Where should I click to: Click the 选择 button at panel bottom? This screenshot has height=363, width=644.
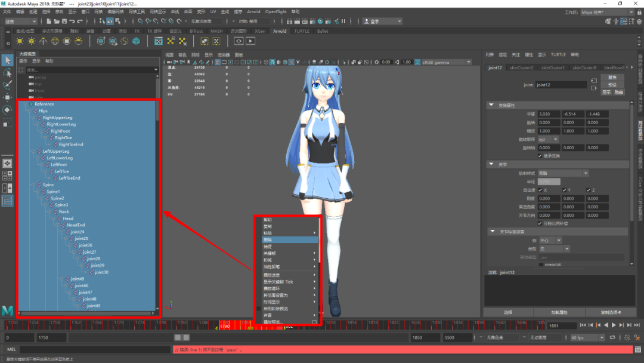[x=508, y=312]
